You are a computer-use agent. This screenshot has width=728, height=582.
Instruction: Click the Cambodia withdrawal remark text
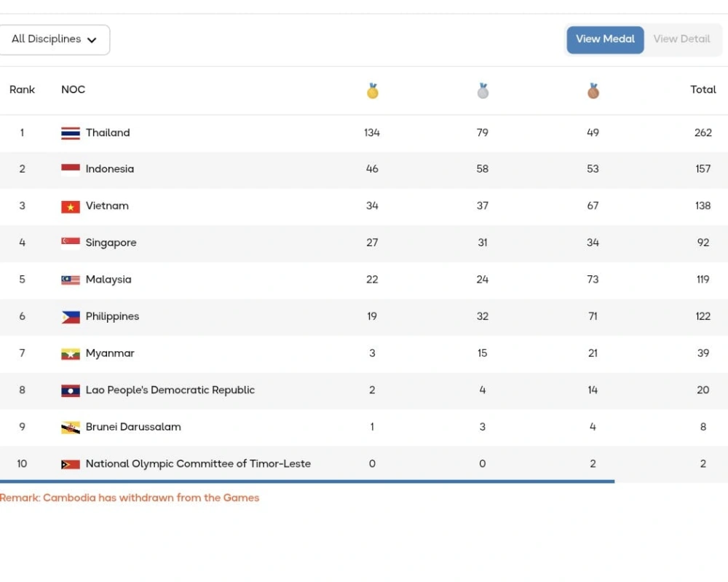(131, 498)
